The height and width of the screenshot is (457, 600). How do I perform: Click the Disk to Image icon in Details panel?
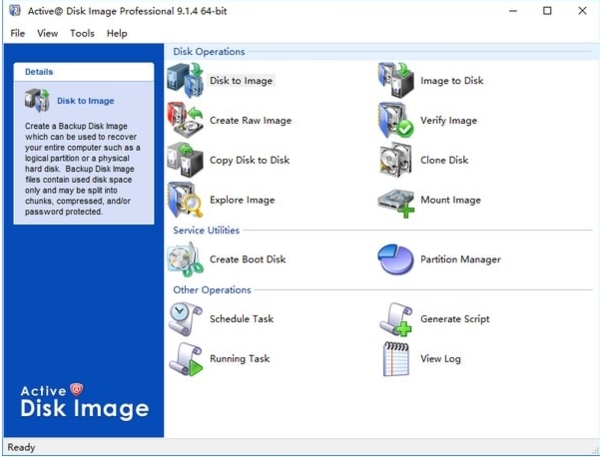click(x=37, y=100)
